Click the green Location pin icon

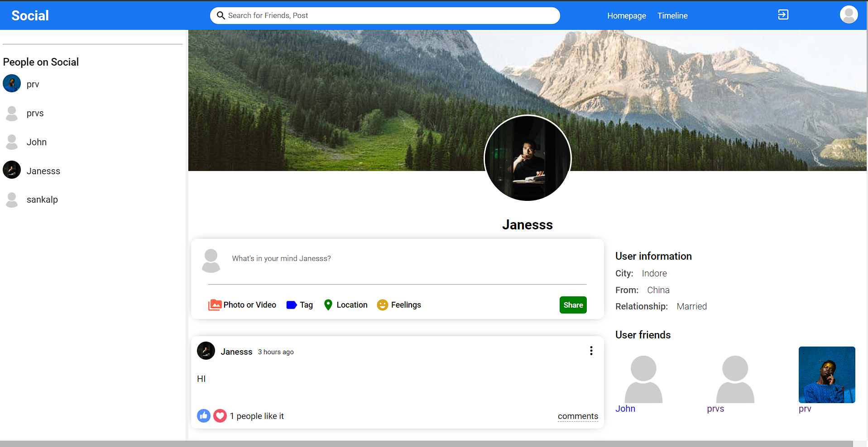click(328, 305)
